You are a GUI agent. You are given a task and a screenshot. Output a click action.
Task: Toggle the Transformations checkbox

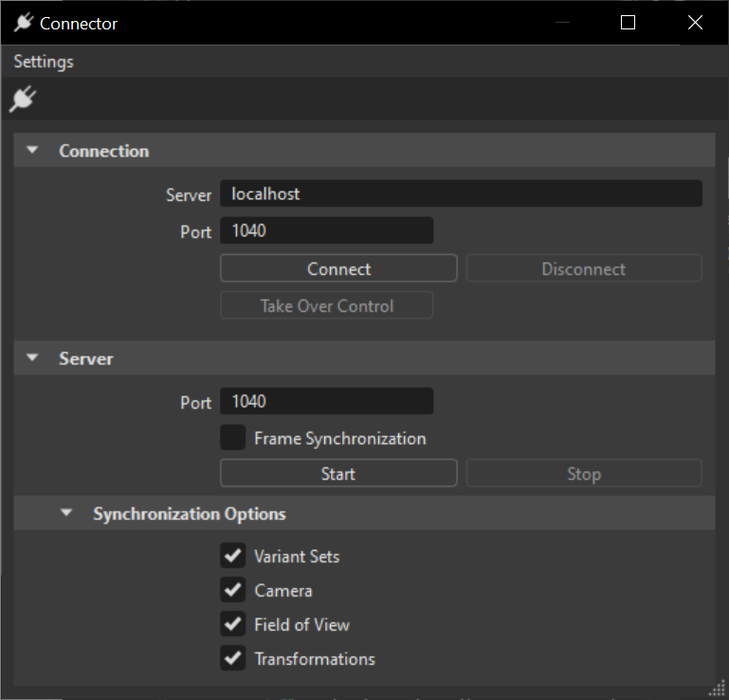233,658
